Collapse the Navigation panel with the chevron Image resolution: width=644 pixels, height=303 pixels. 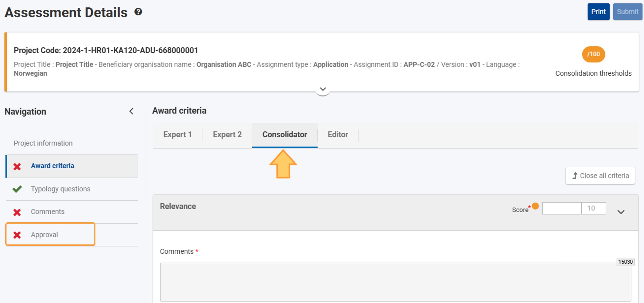pyautogui.click(x=131, y=111)
